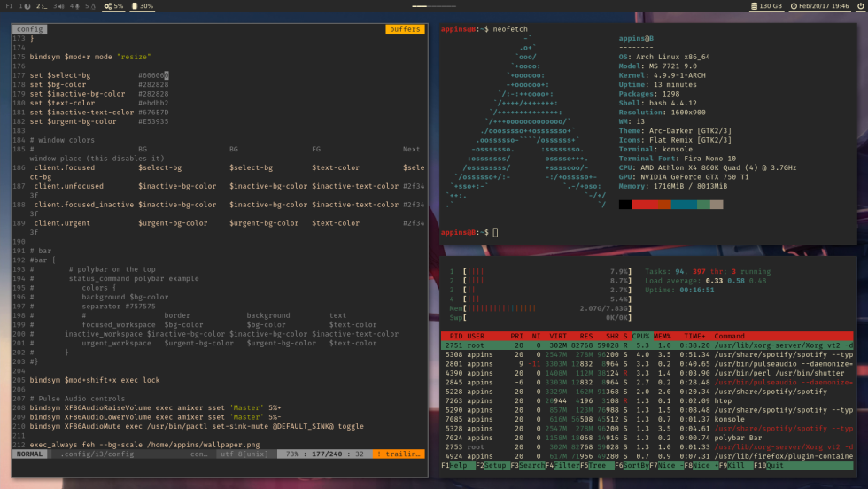Sort htop by MEM% column header
The image size is (868, 489).
[663, 336]
